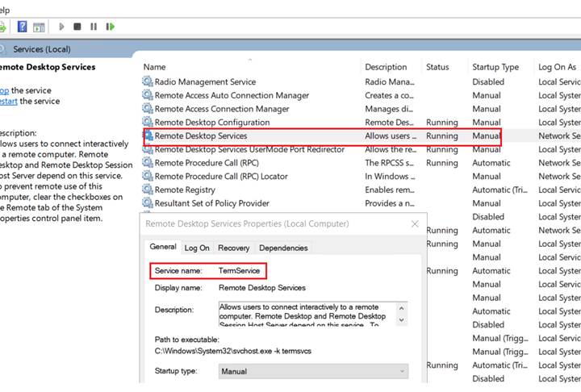The image size is (581, 392).
Task: Select Remote Procedure Call (RPC) row
Action: [x=207, y=163]
